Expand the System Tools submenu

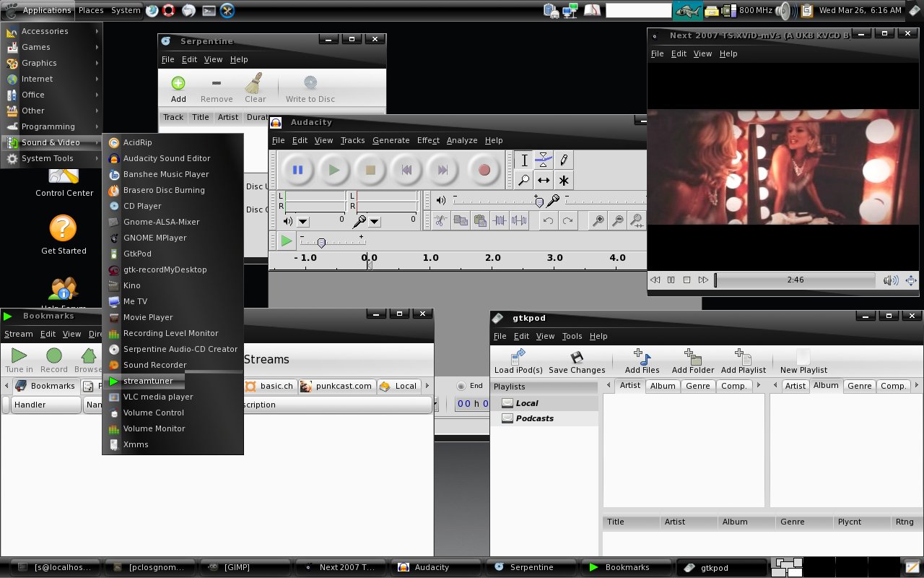pos(52,158)
